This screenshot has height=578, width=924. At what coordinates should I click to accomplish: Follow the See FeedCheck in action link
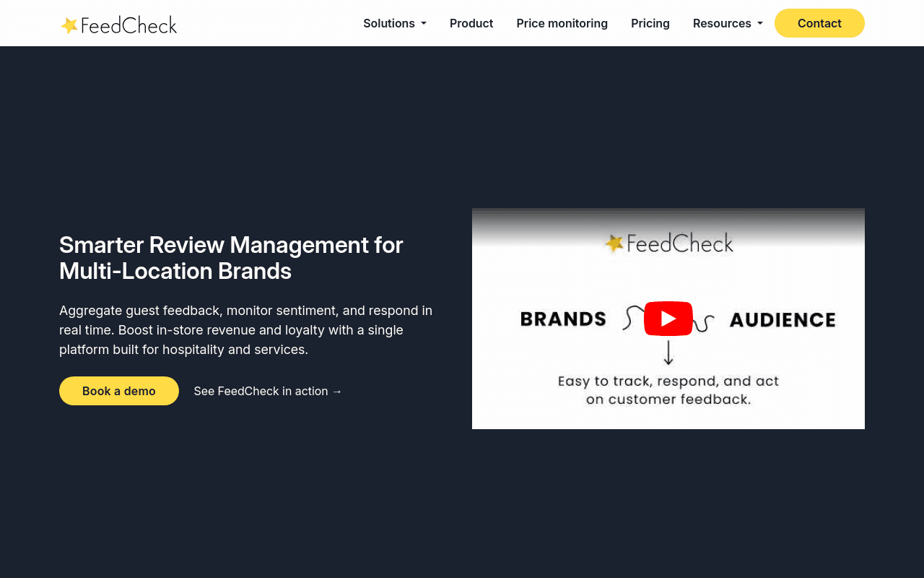coord(268,391)
